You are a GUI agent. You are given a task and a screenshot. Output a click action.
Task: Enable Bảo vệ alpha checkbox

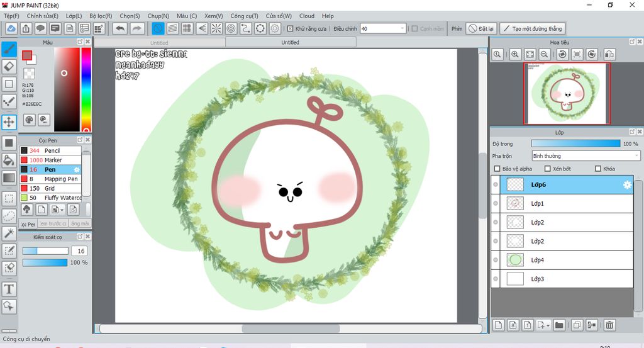[497, 169]
